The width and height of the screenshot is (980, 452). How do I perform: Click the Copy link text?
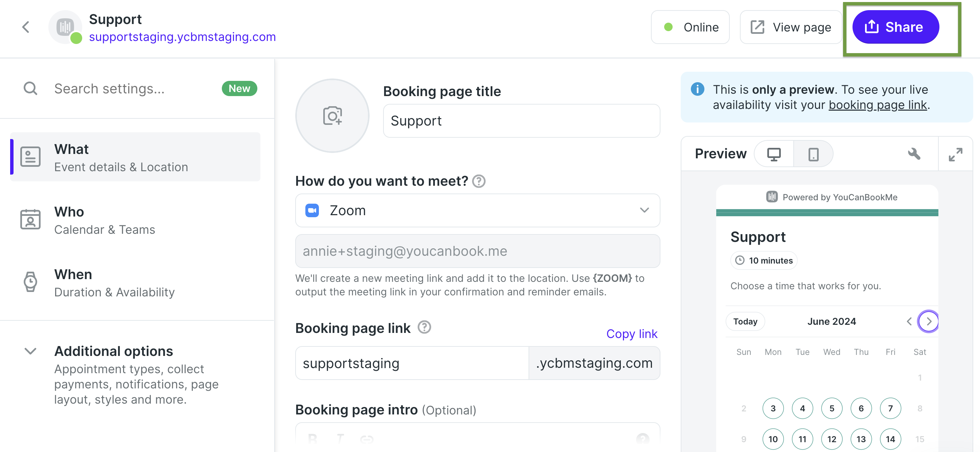click(x=632, y=334)
